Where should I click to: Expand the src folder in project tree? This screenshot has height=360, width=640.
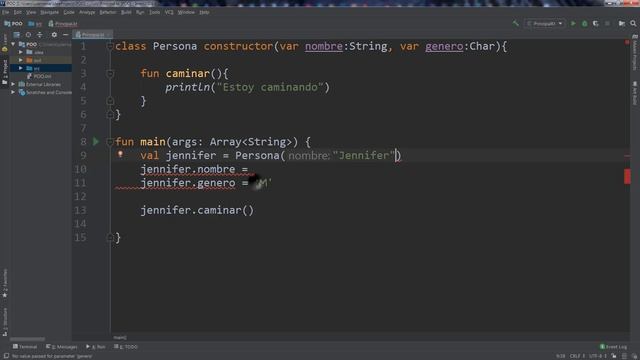[x=20, y=68]
